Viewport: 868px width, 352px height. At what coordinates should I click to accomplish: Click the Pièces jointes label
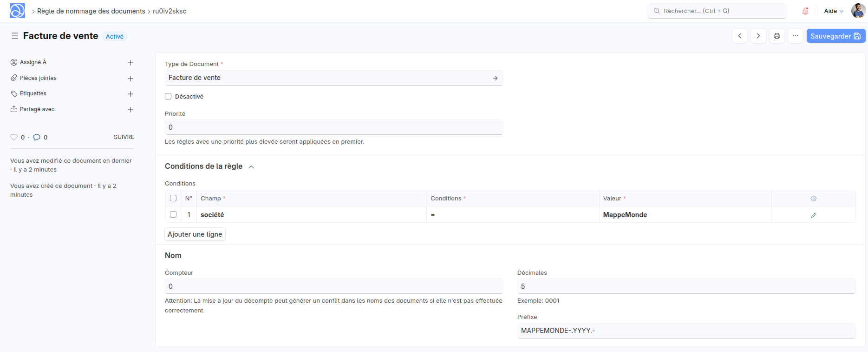click(x=38, y=78)
